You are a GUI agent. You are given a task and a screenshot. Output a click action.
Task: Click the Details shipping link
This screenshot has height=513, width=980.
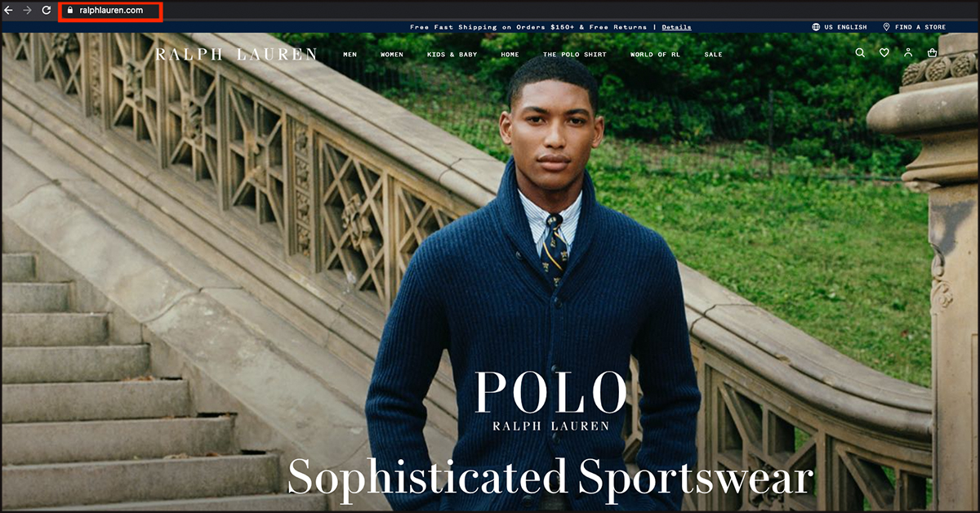(x=676, y=27)
